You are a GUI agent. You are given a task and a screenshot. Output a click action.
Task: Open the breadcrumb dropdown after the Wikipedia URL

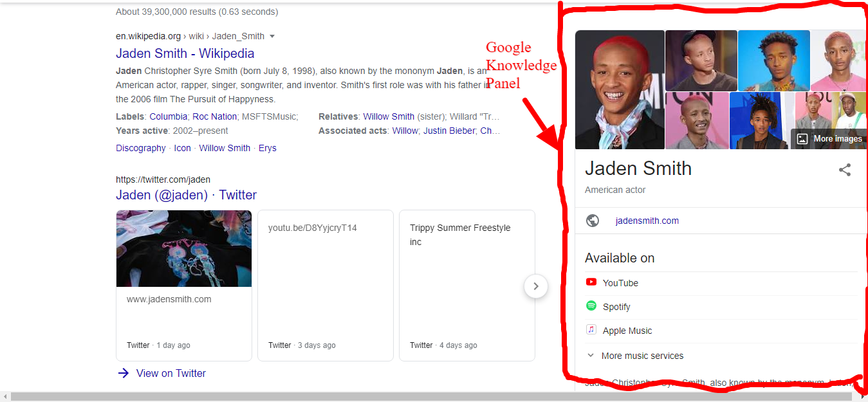pyautogui.click(x=273, y=37)
